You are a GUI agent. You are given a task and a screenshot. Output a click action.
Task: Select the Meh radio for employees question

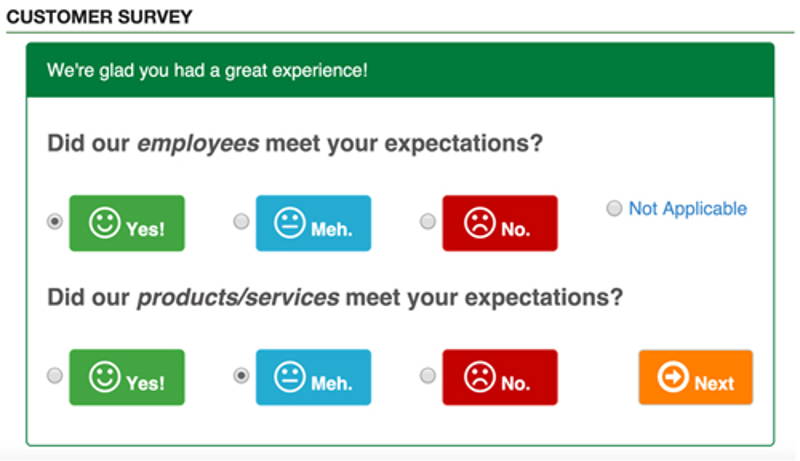[x=241, y=222]
